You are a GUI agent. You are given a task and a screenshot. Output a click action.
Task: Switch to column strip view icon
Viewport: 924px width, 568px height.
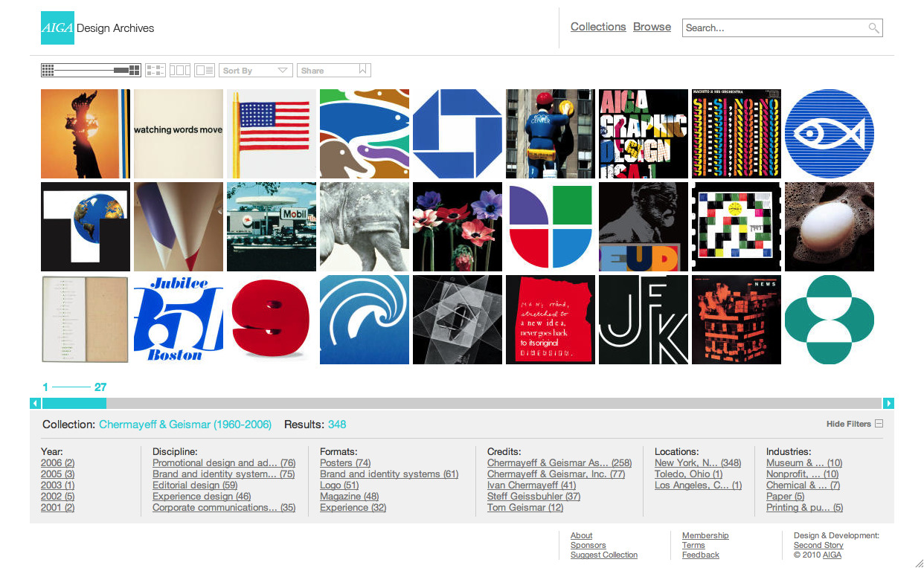(180, 70)
